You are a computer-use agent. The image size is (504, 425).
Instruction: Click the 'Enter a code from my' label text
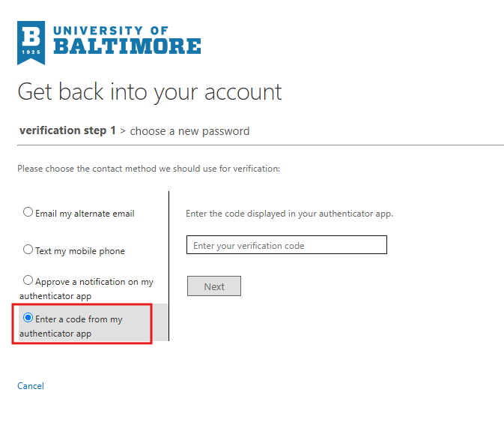pos(79,319)
